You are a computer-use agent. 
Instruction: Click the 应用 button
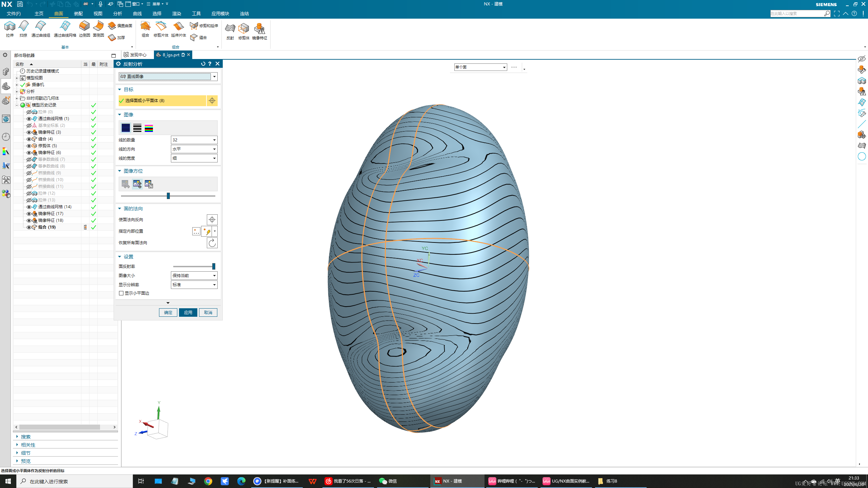click(188, 313)
